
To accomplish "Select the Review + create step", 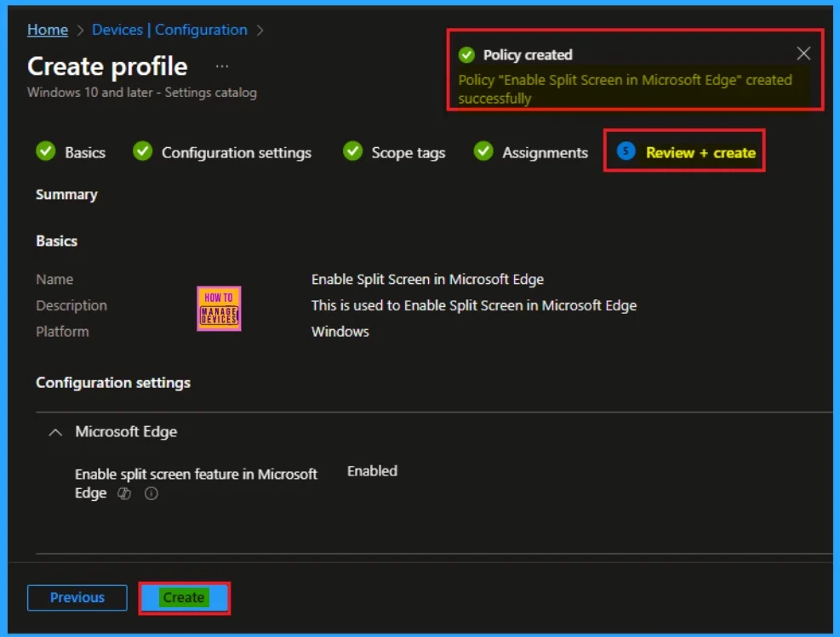I will pos(700,152).
